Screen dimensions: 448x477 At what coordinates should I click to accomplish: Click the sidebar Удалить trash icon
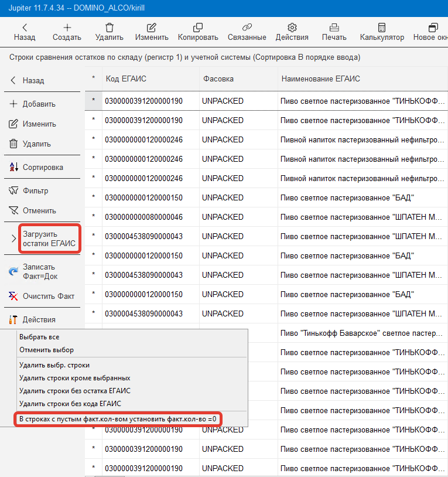(x=13, y=144)
